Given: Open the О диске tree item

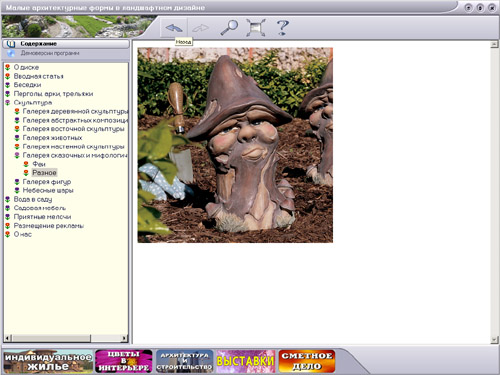Looking at the screenshot, I should (26, 67).
